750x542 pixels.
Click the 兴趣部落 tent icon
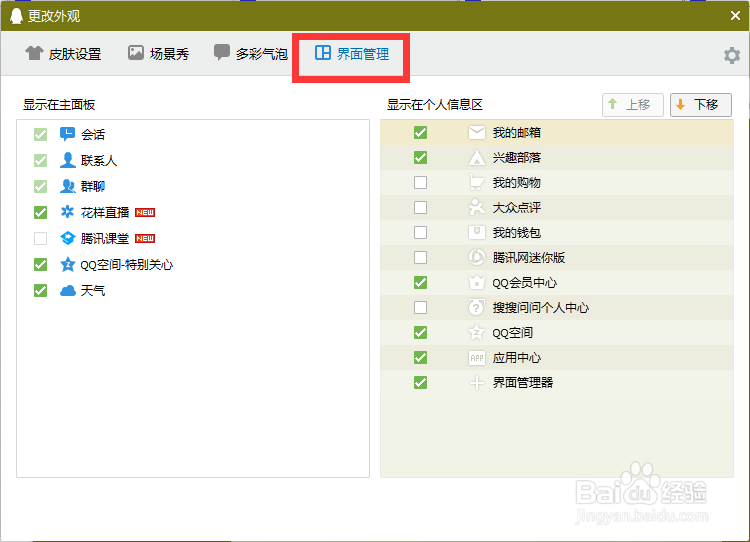pos(476,157)
